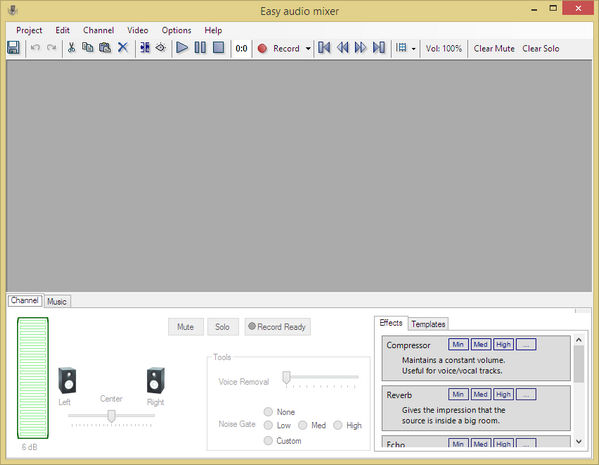Screen dimensions: 599x465
Task: Click the Stop playback square icon
Action: pos(219,48)
